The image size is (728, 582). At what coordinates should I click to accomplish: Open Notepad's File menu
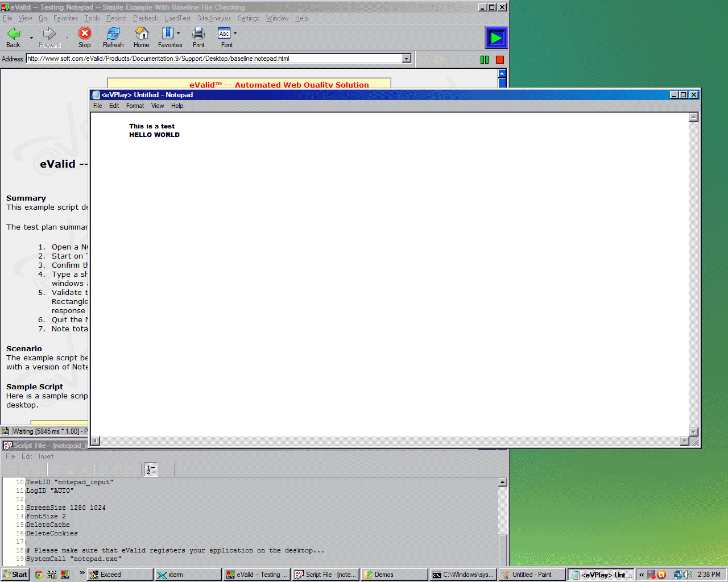(98, 106)
